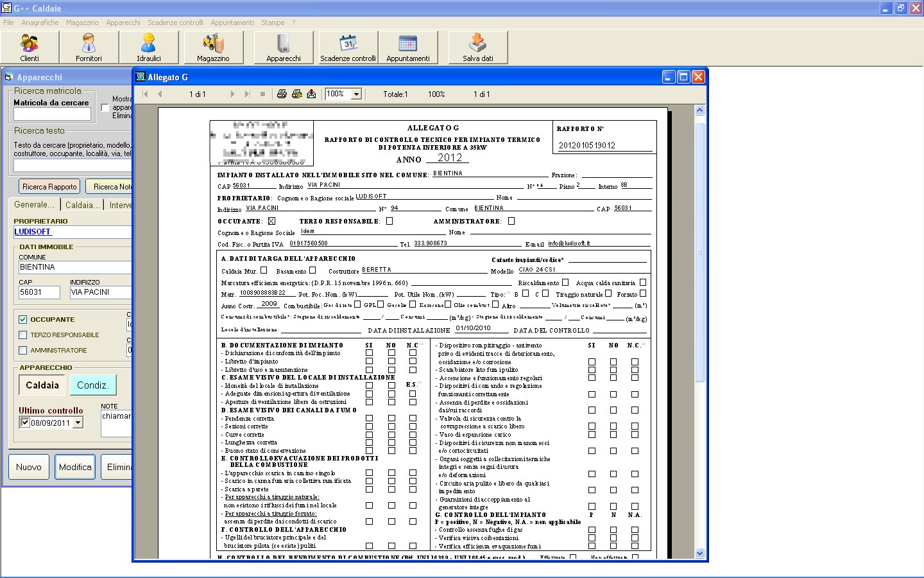Click the Ricerca Rapporto button
The width and height of the screenshot is (924, 578).
[x=49, y=186]
